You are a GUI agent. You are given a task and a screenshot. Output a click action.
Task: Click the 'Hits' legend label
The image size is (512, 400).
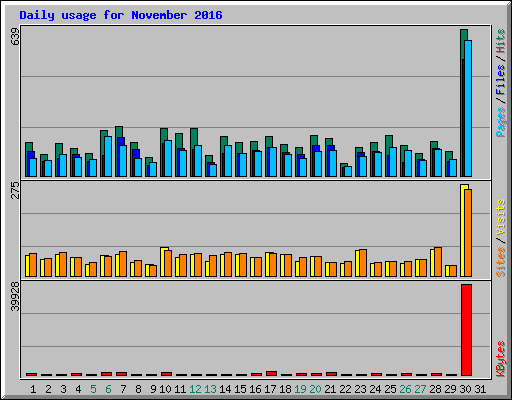click(501, 41)
